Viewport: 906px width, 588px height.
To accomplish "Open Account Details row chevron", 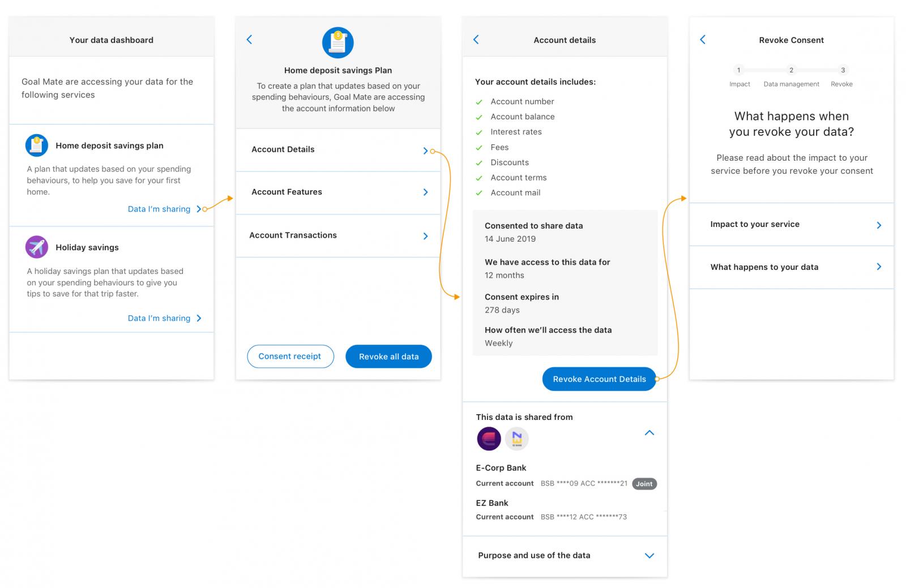I will (425, 151).
